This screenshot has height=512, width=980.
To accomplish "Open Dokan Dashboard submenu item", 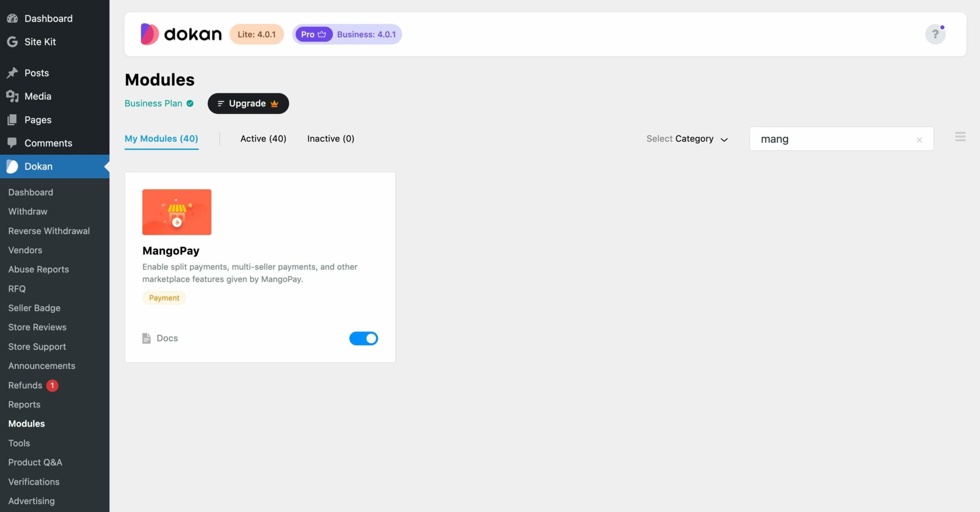I will click(x=31, y=192).
